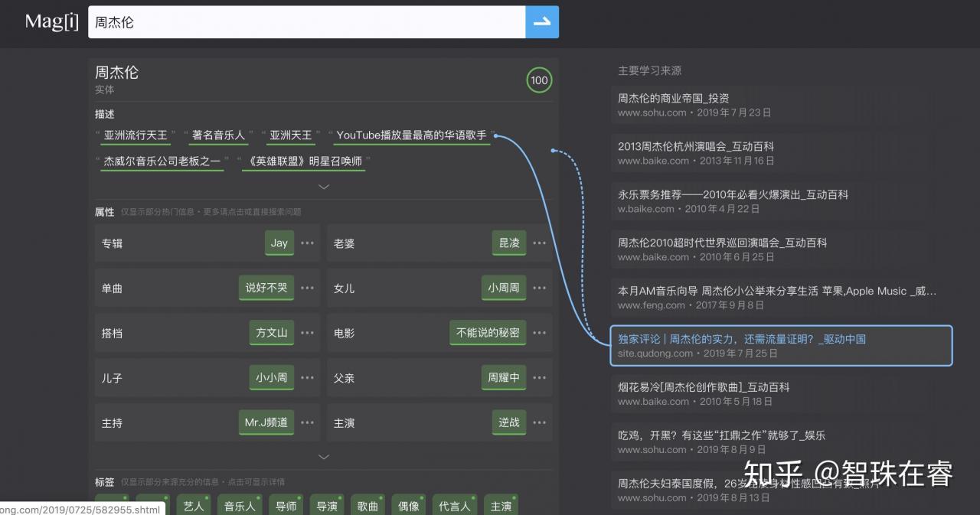Click the ellipsis in the 电影 row

540,333
